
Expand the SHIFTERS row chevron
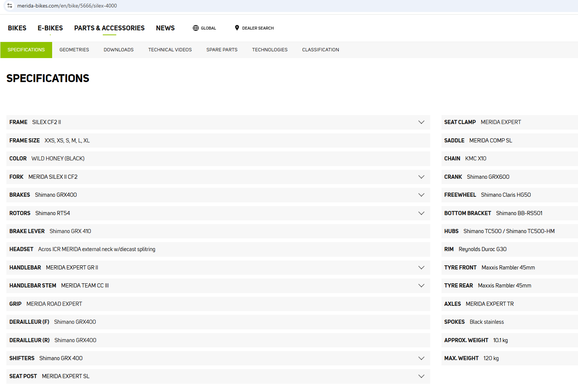tap(421, 358)
